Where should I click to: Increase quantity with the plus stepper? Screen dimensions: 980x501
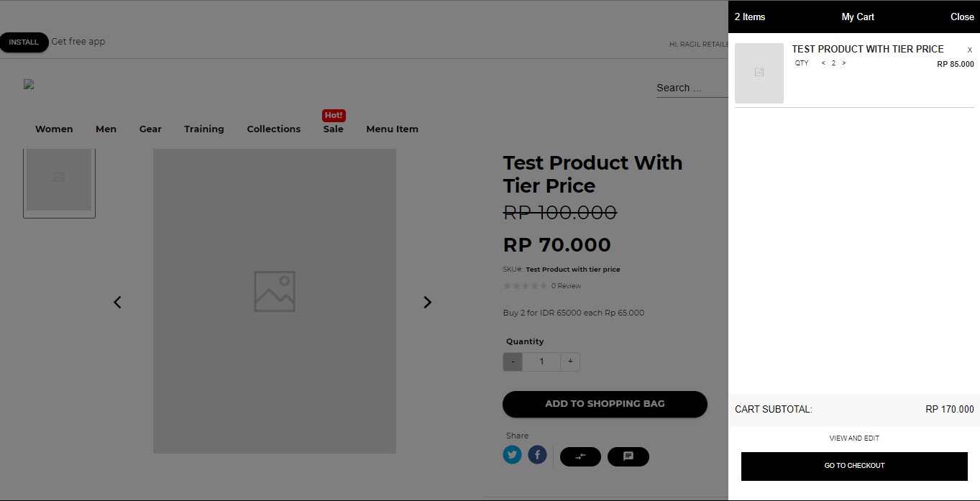[x=569, y=362]
